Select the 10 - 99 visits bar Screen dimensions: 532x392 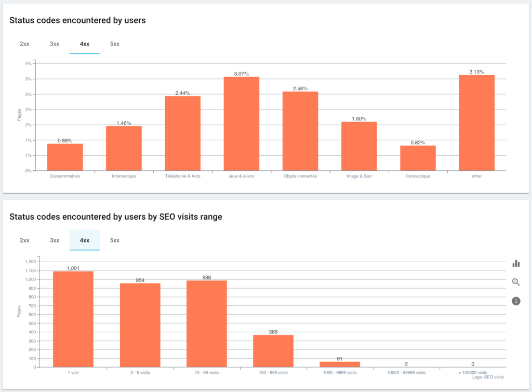point(206,323)
